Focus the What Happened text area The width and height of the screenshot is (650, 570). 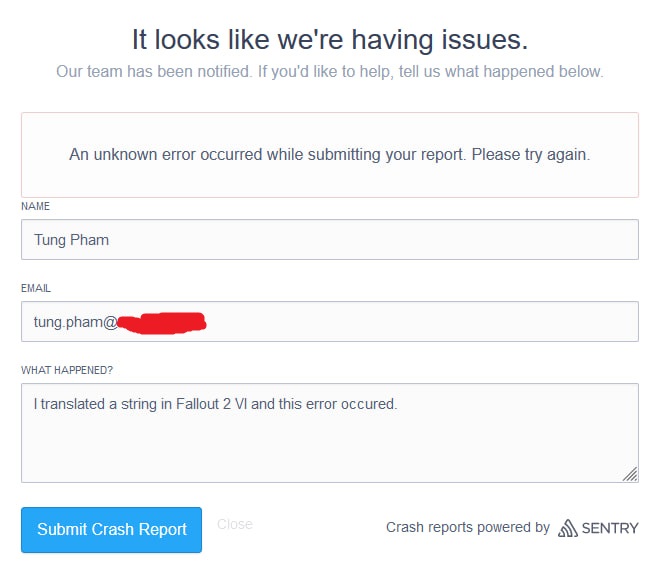pyautogui.click(x=330, y=433)
